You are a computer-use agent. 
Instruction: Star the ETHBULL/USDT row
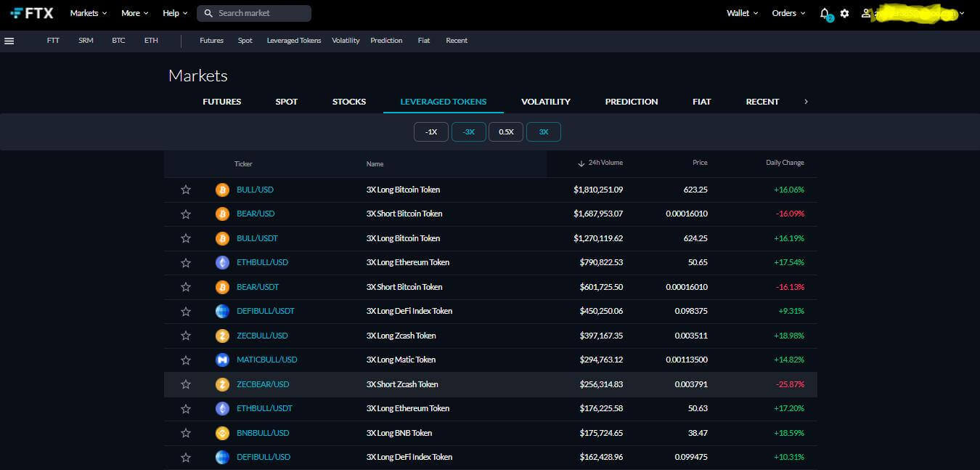point(186,408)
